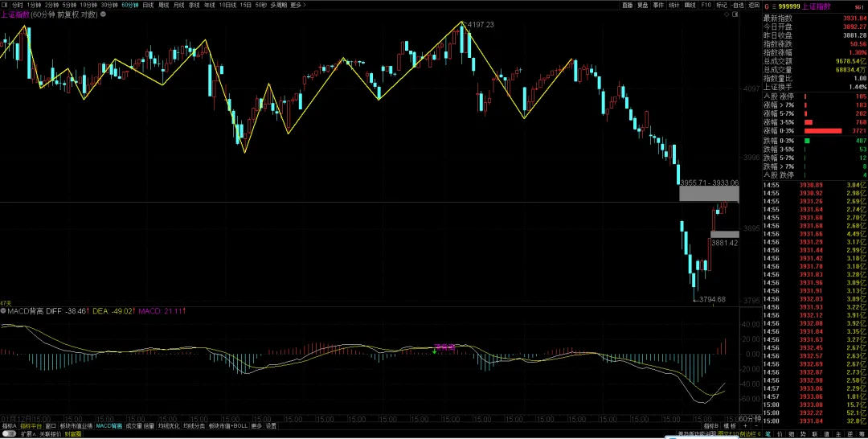
Task: Click the 最新指数 value 3931.84
Action: [854, 18]
